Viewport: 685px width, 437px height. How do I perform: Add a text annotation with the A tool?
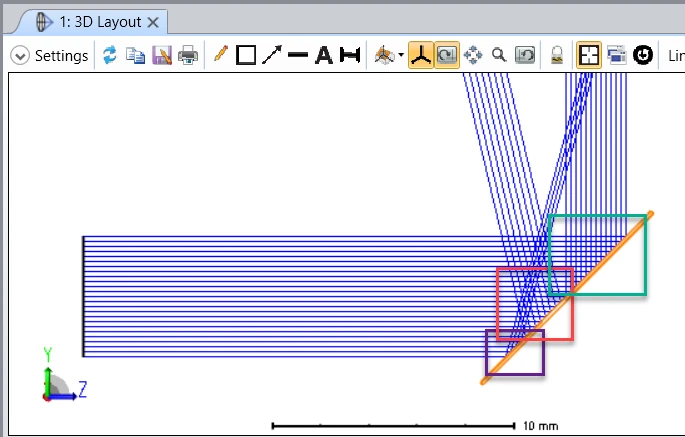[x=324, y=55]
